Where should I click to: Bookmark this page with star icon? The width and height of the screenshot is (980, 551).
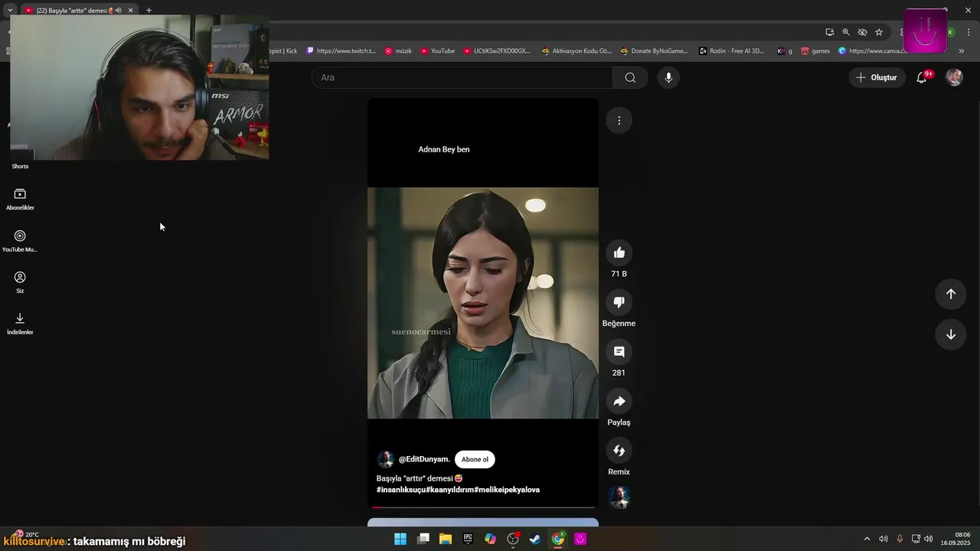pos(879,32)
